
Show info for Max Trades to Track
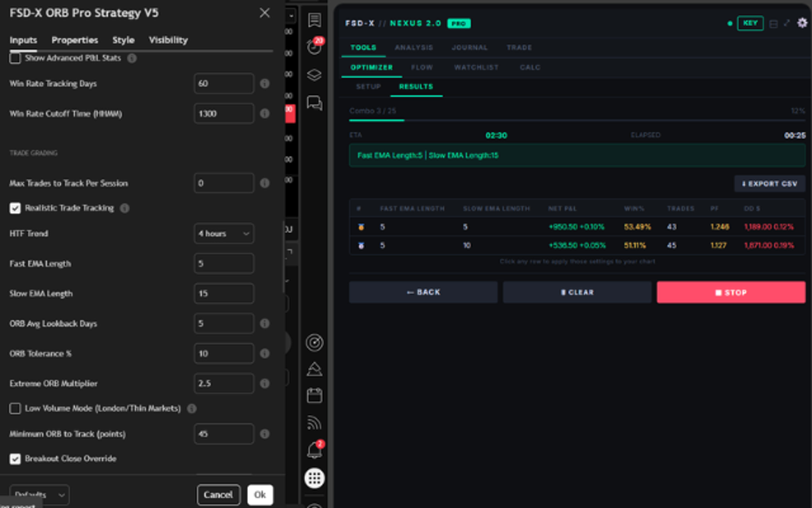[x=265, y=183]
